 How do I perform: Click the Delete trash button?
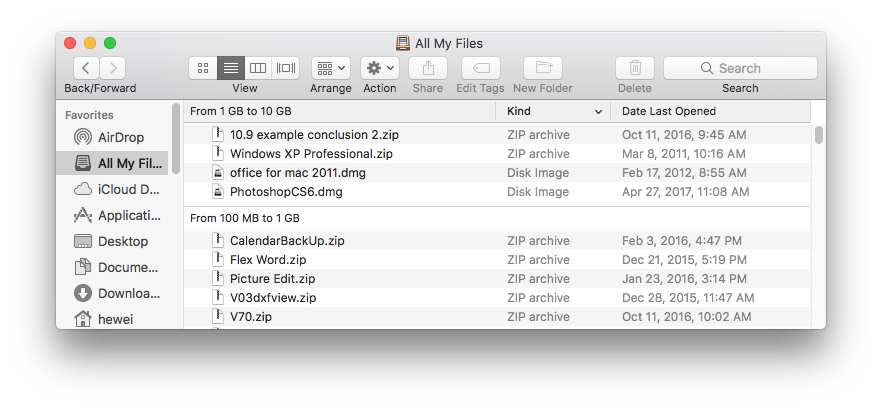[635, 68]
